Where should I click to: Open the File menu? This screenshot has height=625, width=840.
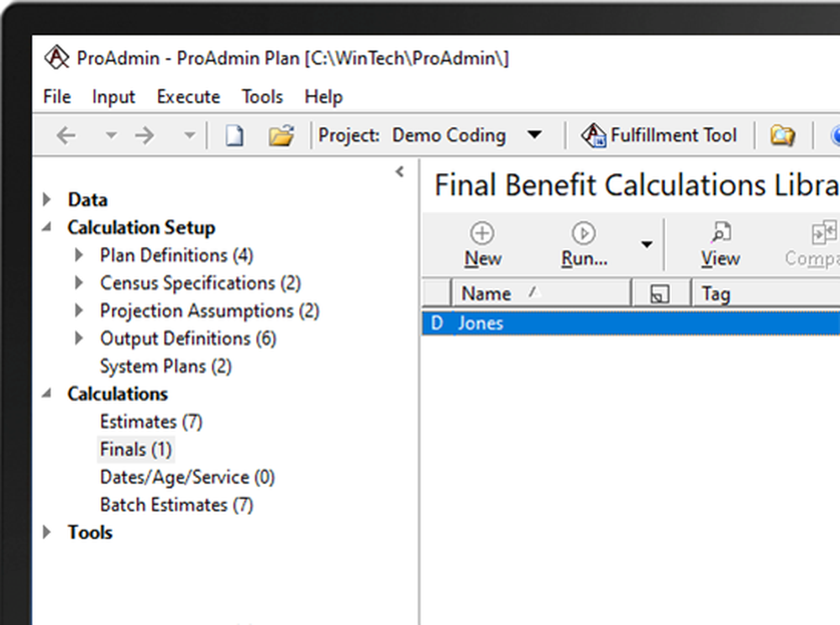(57, 97)
